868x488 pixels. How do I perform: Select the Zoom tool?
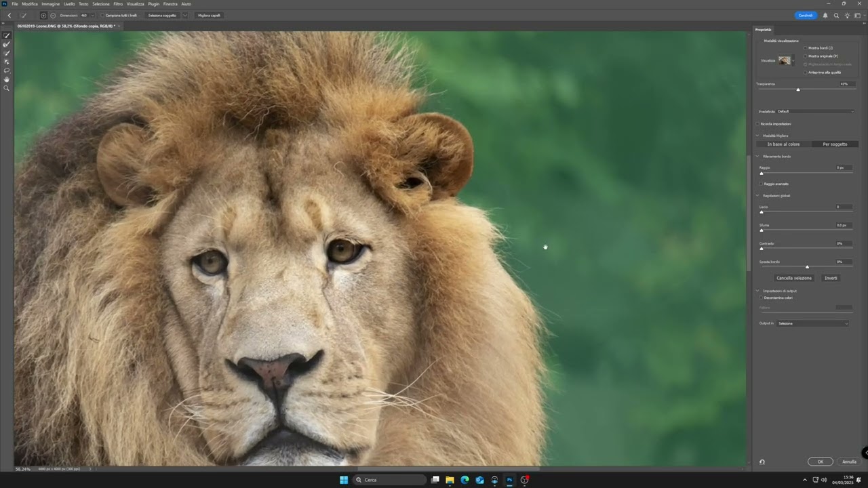[7, 88]
